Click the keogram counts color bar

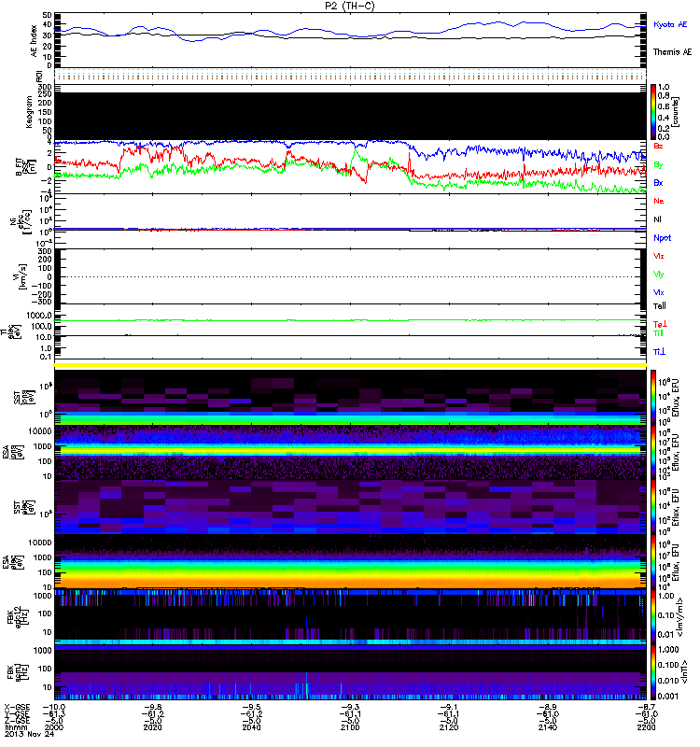point(655,110)
